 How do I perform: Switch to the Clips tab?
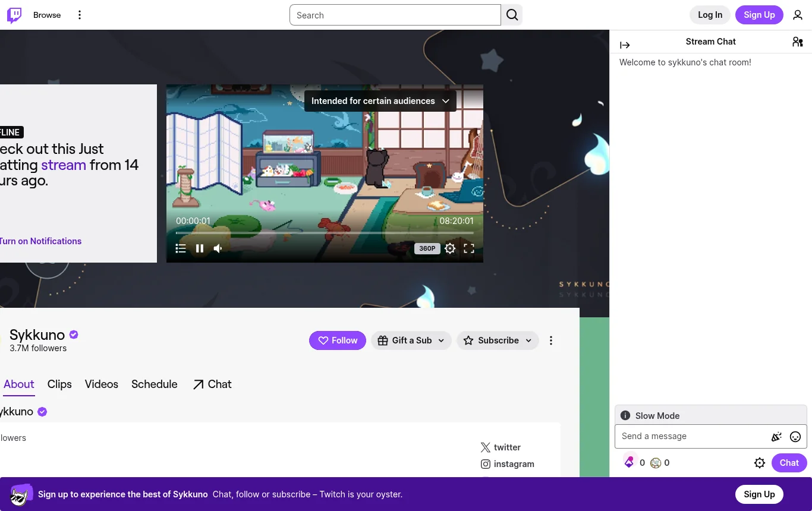59,384
